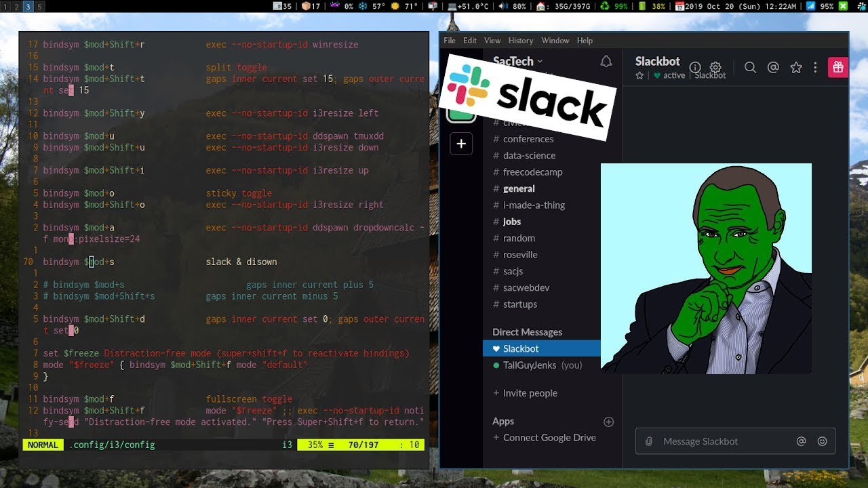Open Slack search magnifier
868x488 pixels.
pyautogui.click(x=750, y=67)
